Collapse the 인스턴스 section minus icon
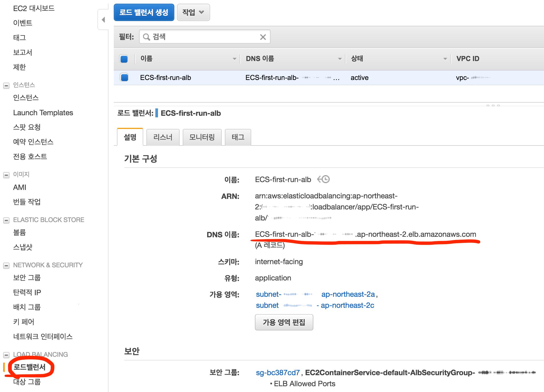 (6, 86)
